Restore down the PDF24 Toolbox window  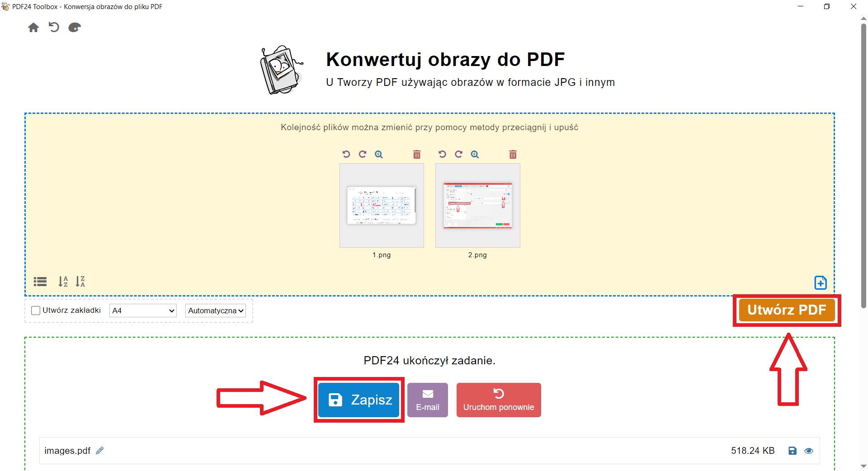(827, 6)
